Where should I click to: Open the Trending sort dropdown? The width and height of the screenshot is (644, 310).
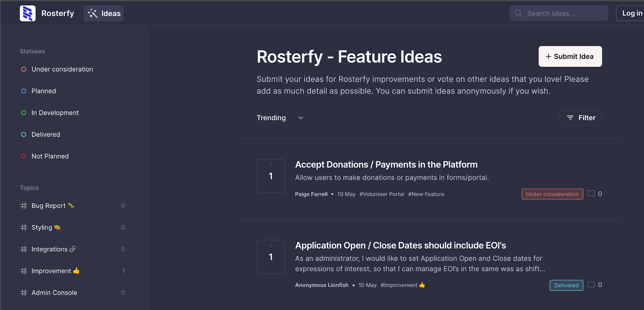(280, 118)
